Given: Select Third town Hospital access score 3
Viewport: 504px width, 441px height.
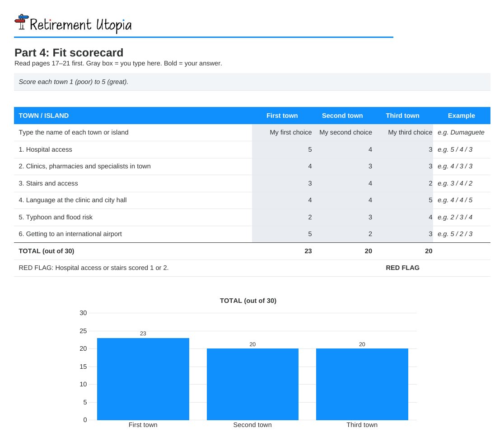Looking at the screenshot, I should tap(403, 149).
